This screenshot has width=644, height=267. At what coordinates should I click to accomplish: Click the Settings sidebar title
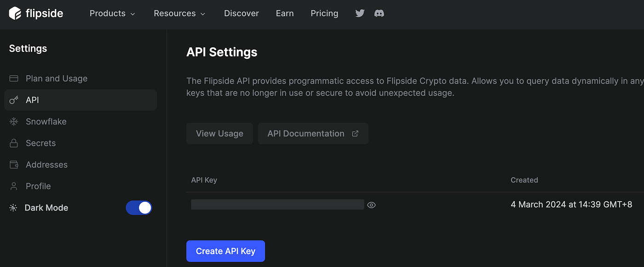(28, 48)
